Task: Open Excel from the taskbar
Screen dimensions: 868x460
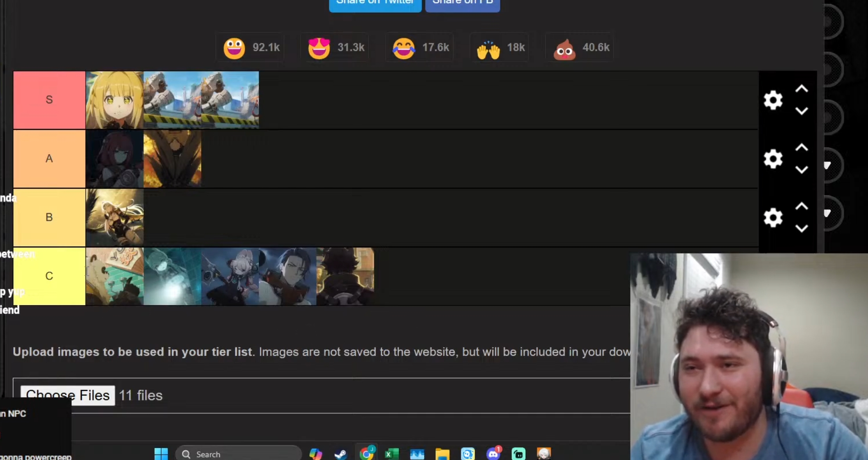Action: [392, 454]
